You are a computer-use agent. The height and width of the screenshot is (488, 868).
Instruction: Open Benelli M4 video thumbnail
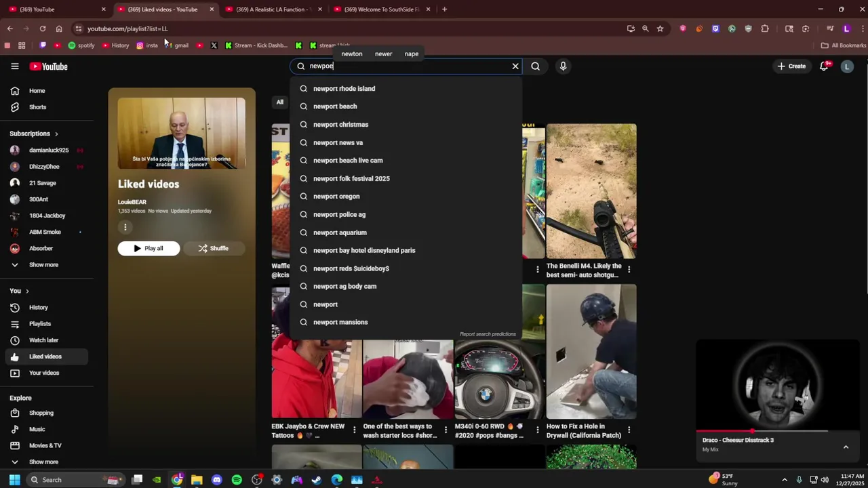click(x=591, y=191)
